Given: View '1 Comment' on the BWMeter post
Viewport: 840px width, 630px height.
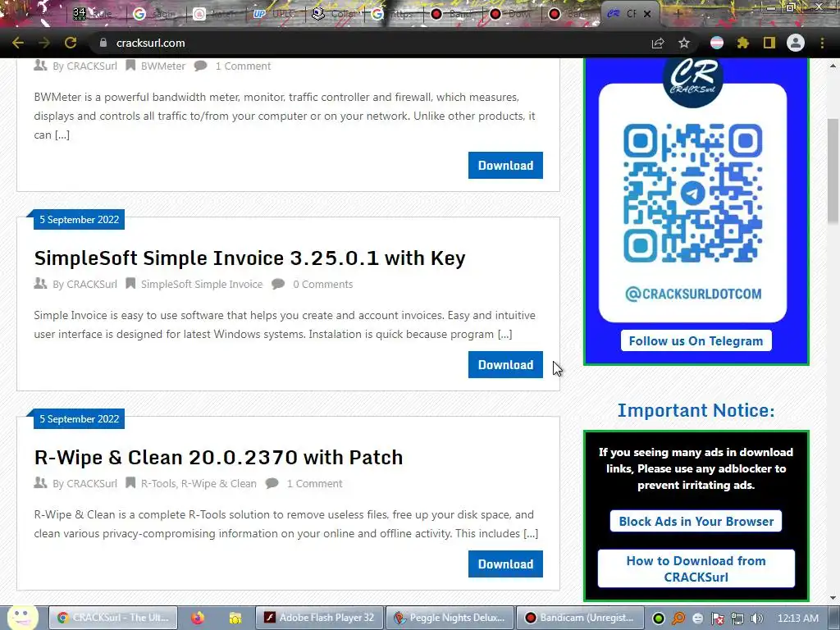Looking at the screenshot, I should pyautogui.click(x=243, y=66).
